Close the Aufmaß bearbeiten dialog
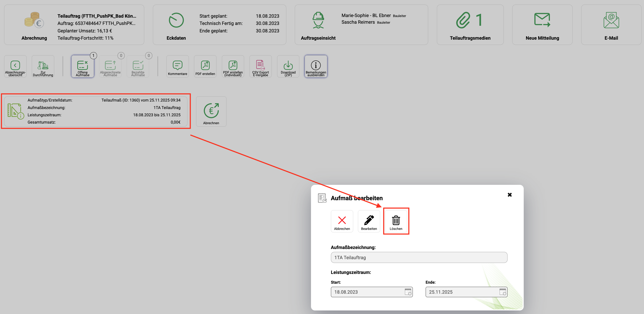The height and width of the screenshot is (314, 644). tap(510, 195)
